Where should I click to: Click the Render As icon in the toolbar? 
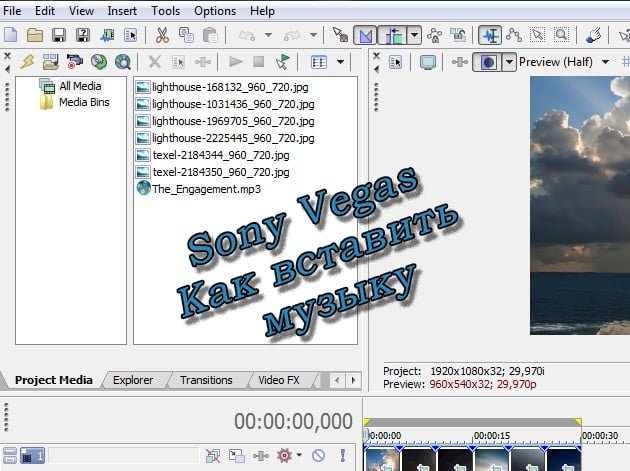[x=107, y=35]
